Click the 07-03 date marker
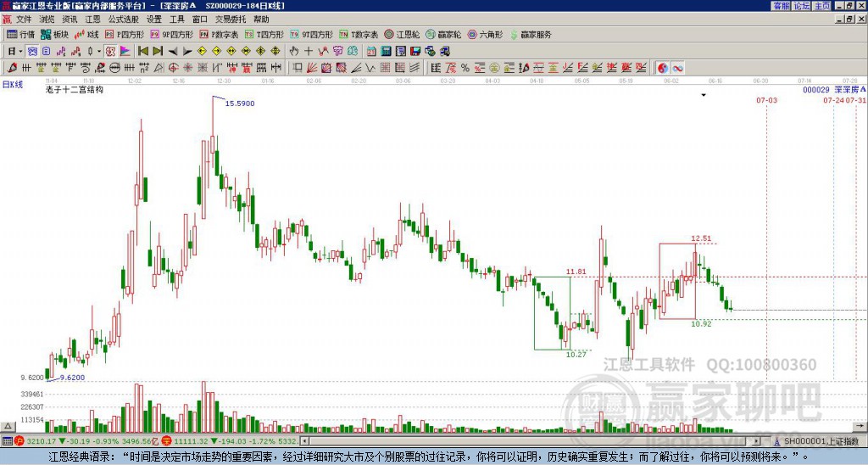868x465 pixels. [766, 100]
